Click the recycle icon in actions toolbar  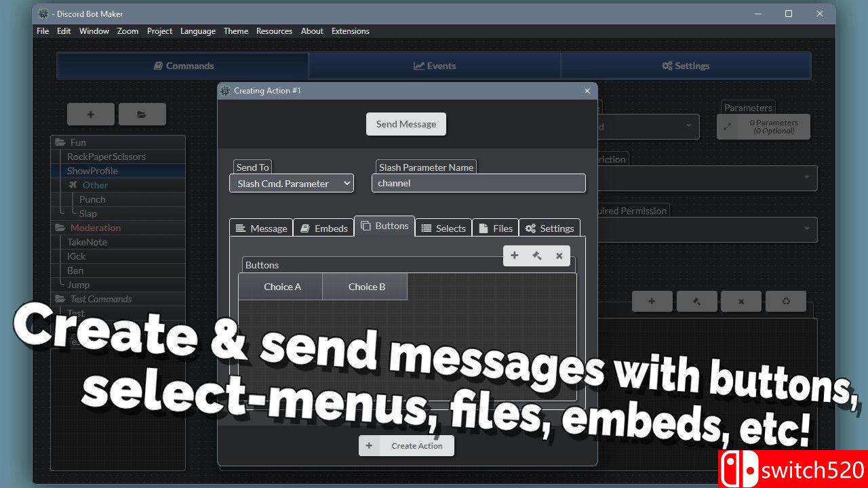[785, 302]
